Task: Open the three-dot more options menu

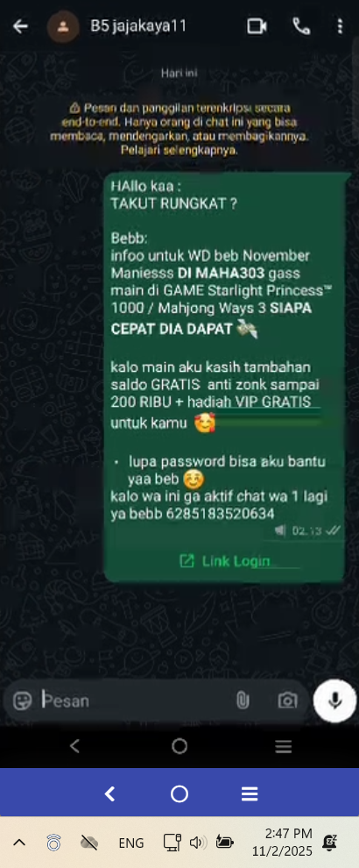Action: tap(340, 26)
